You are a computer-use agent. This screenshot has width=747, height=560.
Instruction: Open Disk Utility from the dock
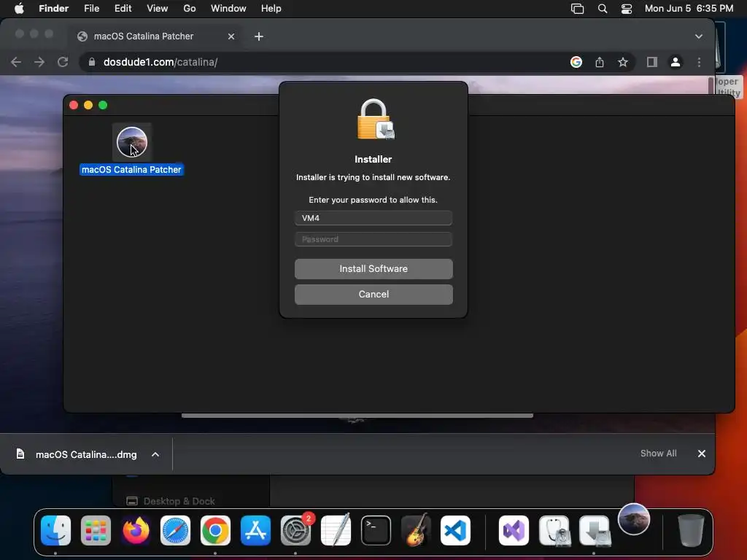pyautogui.click(x=554, y=530)
